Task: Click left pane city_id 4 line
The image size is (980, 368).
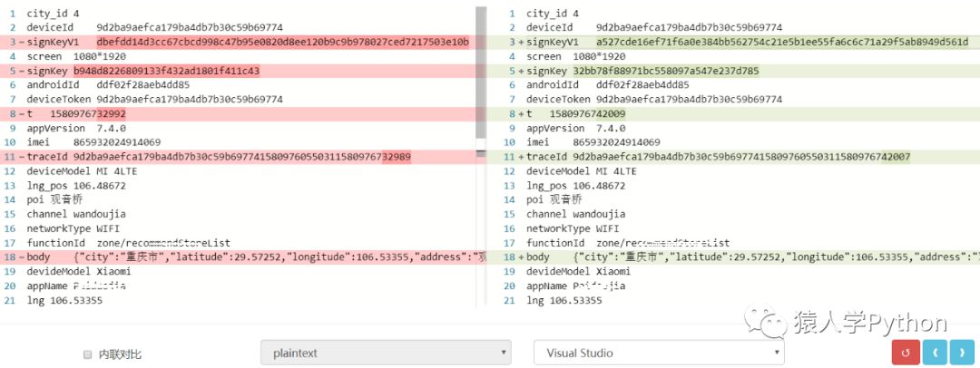Action: tap(54, 13)
